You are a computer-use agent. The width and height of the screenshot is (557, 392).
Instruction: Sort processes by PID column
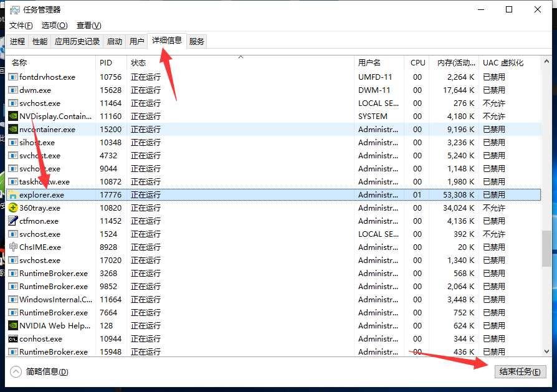[x=106, y=63]
